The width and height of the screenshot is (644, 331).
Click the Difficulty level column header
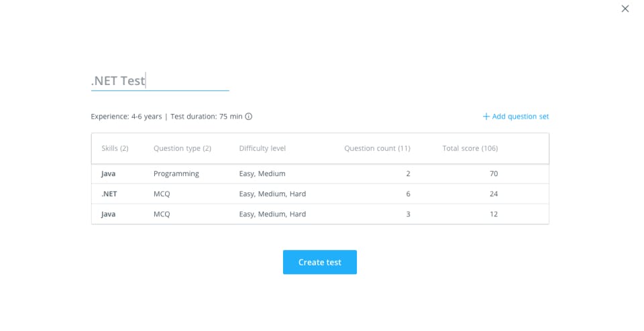pos(262,148)
